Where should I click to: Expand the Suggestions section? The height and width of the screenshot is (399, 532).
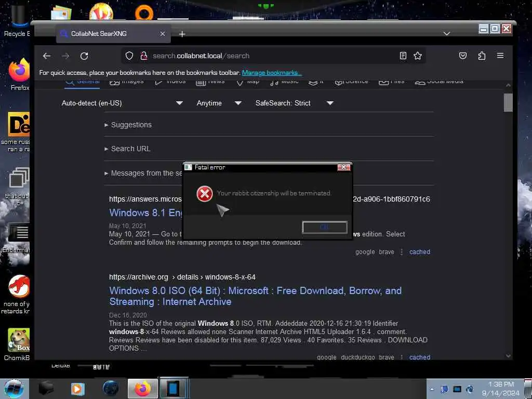pyautogui.click(x=128, y=125)
